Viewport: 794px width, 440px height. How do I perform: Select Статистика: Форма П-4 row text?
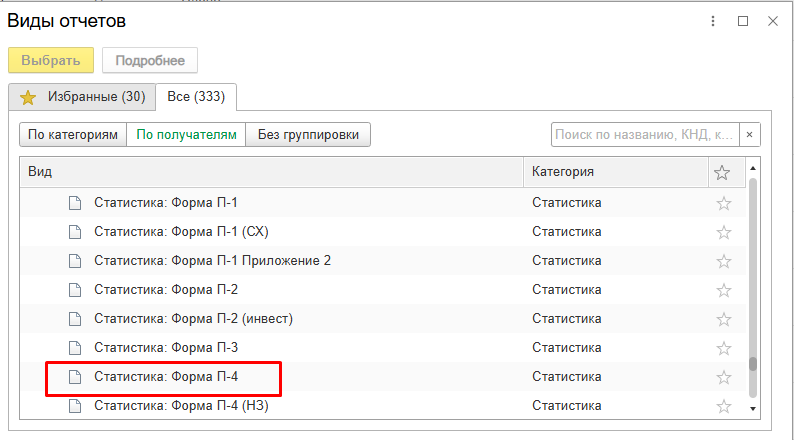pos(166,376)
